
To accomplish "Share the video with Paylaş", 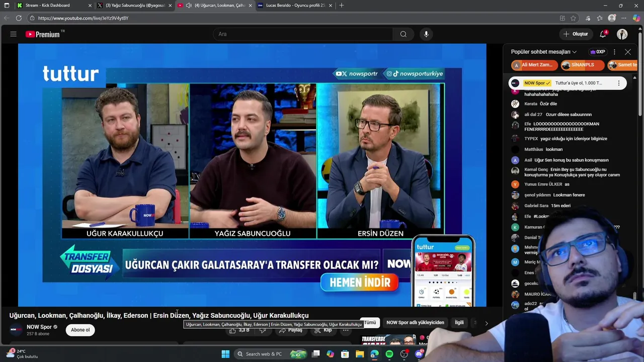I will tap(291, 330).
